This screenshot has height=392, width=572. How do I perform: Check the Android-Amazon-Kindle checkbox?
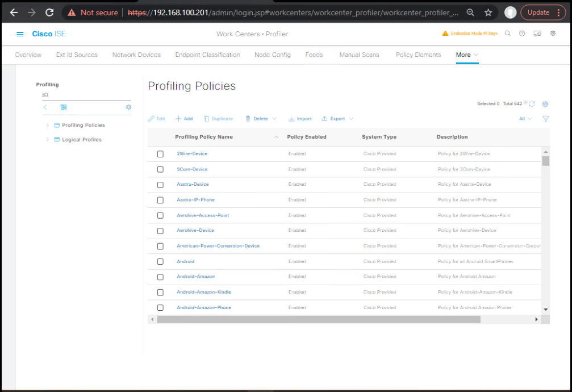pos(160,293)
